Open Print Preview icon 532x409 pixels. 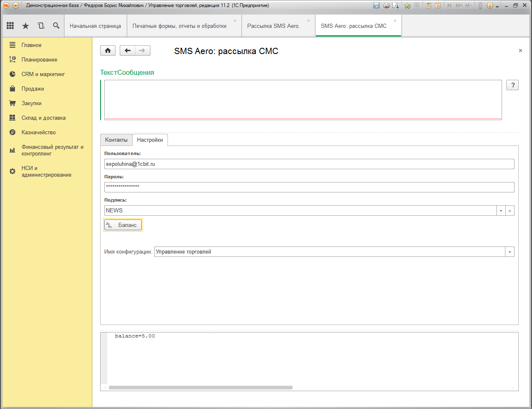pos(396,5)
